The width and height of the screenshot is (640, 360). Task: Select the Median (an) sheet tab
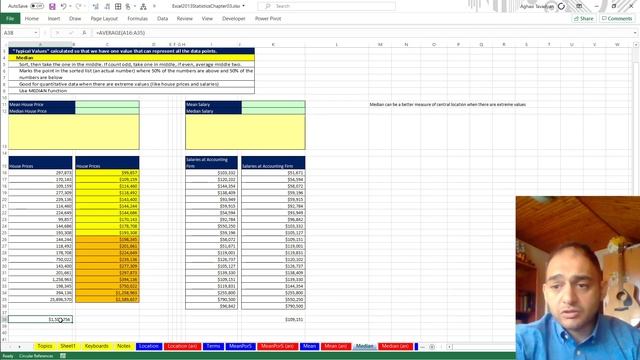pos(395,346)
